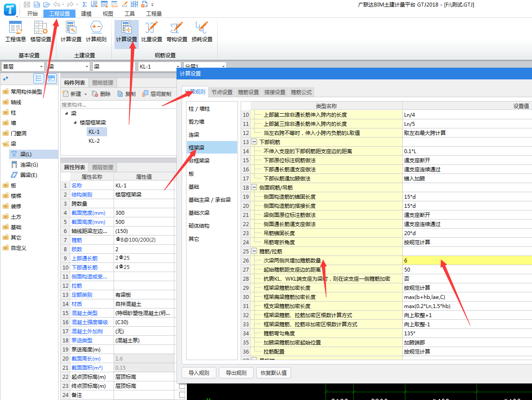Tick the checkbox in 终点顶标高 property row
The height and width of the screenshot is (400, 532).
[x=182, y=386]
